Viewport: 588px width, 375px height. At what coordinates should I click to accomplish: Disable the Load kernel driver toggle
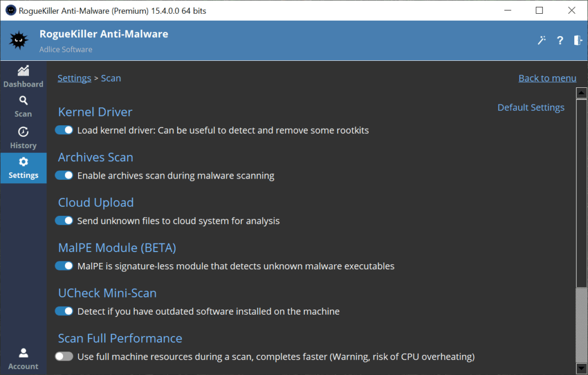(x=64, y=130)
